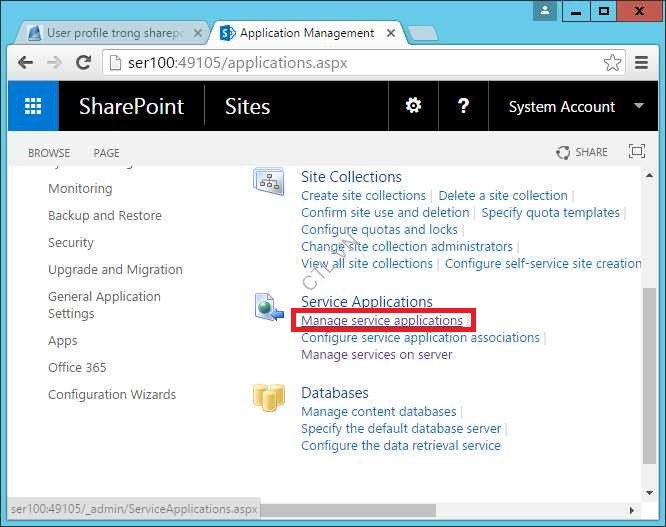This screenshot has height=527, width=666.
Task: Open Backup and Restore navigation link
Action: pos(105,216)
